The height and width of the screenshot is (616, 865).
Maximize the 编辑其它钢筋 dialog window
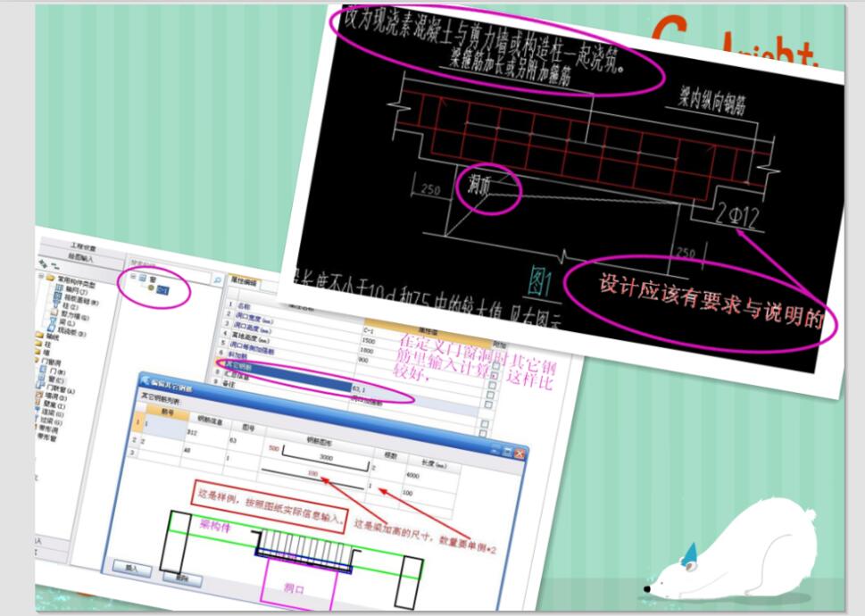pos(507,451)
